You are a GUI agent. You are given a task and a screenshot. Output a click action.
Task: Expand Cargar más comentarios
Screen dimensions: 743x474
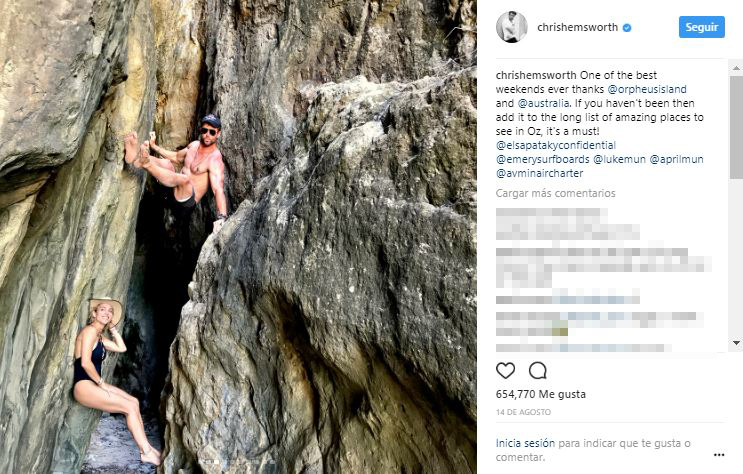coord(555,193)
